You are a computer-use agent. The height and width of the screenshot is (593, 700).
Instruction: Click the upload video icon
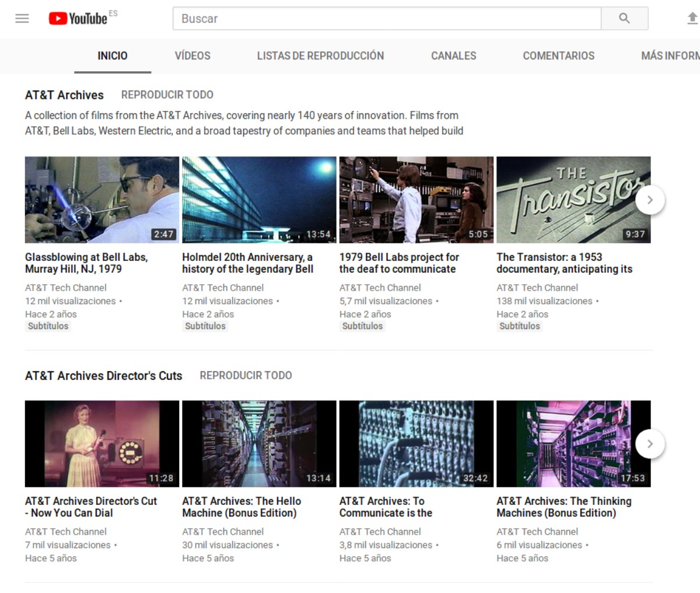click(x=692, y=19)
